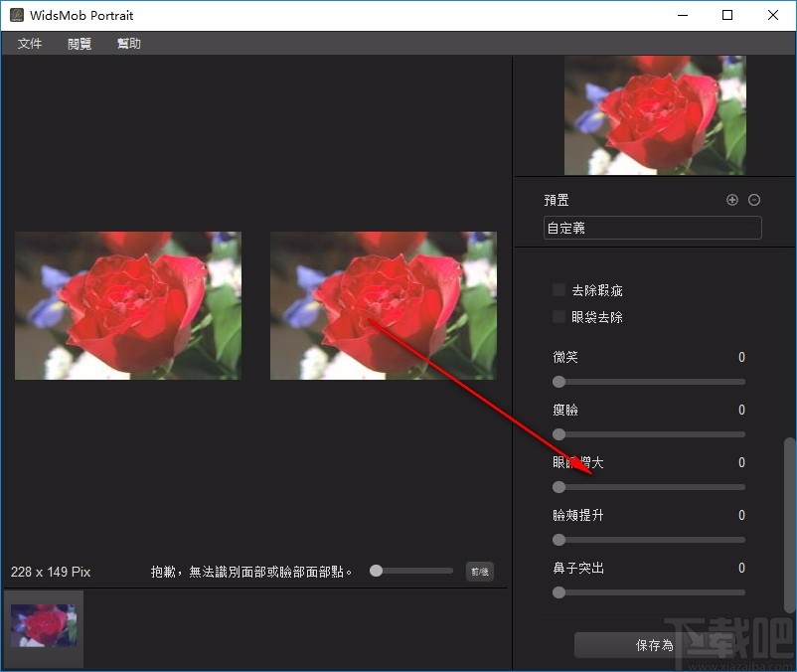The width and height of the screenshot is (797, 672).
Task: Minimize the WidsMob Portrait window
Action: pos(683,15)
